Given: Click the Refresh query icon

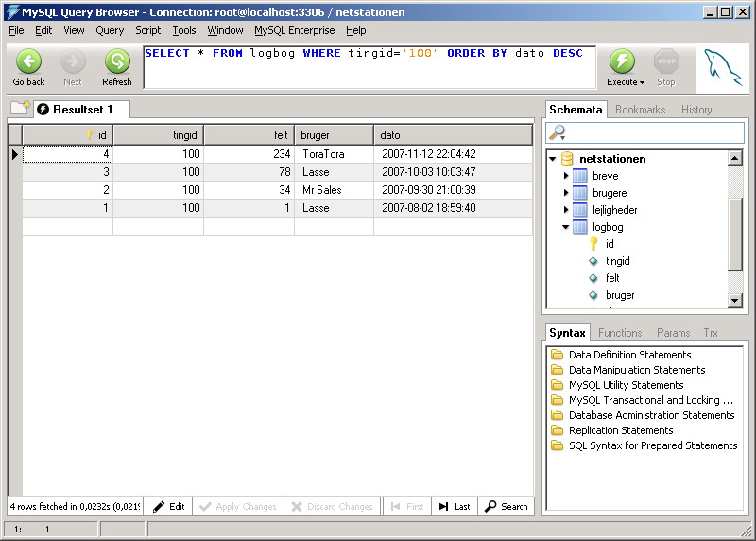Looking at the screenshot, I should tap(117, 62).
